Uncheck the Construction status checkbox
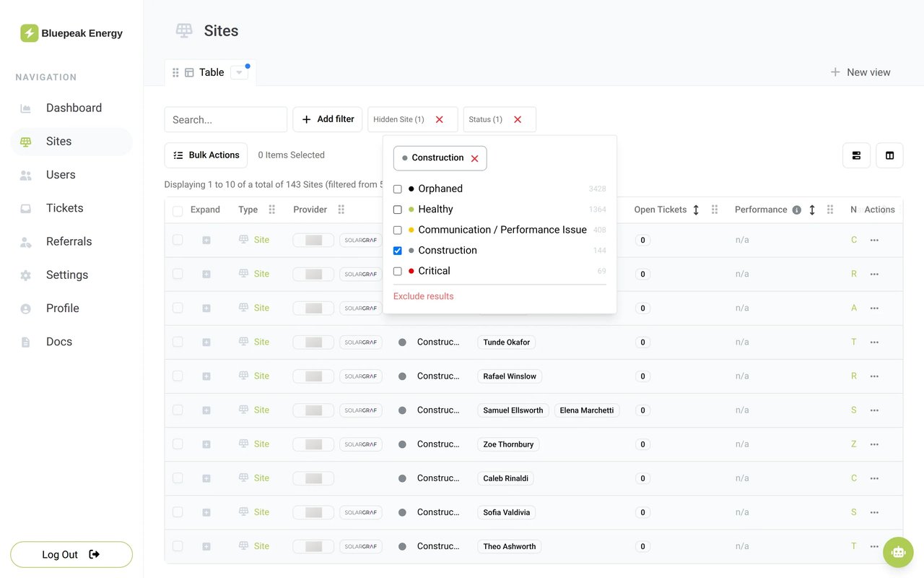 397,251
